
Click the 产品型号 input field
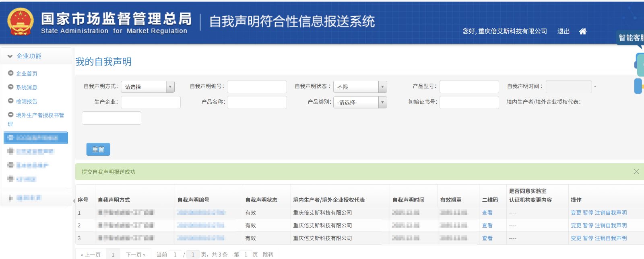(469, 87)
